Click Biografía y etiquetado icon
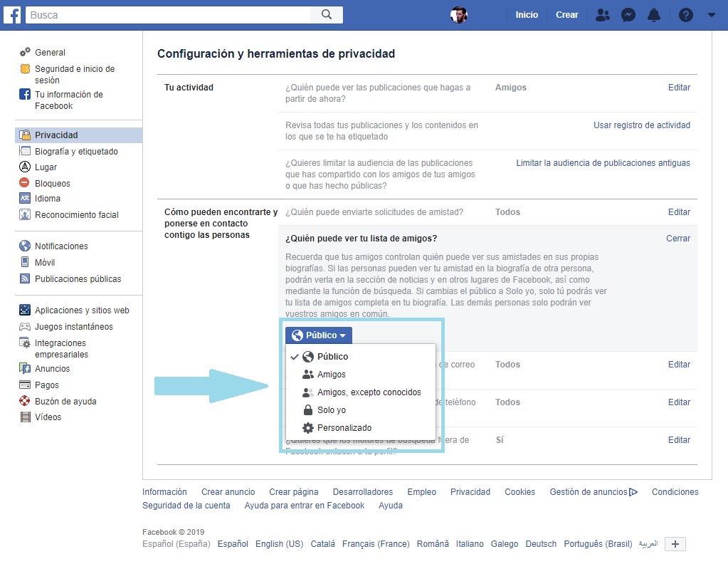Screen dimensions: 728x569 point(25,151)
